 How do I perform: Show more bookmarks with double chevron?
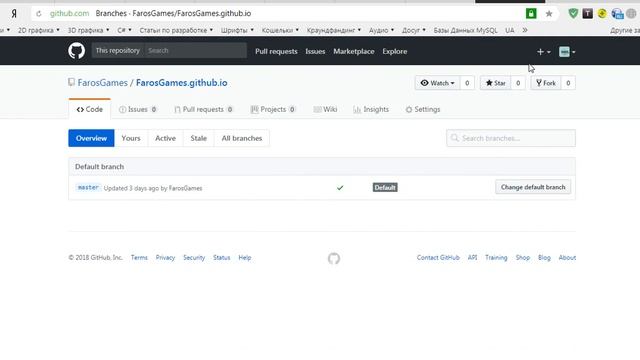(x=525, y=30)
